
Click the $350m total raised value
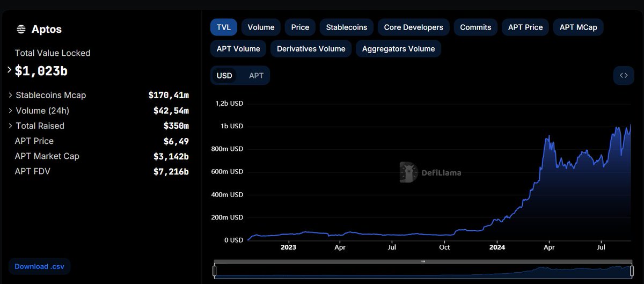(176, 126)
